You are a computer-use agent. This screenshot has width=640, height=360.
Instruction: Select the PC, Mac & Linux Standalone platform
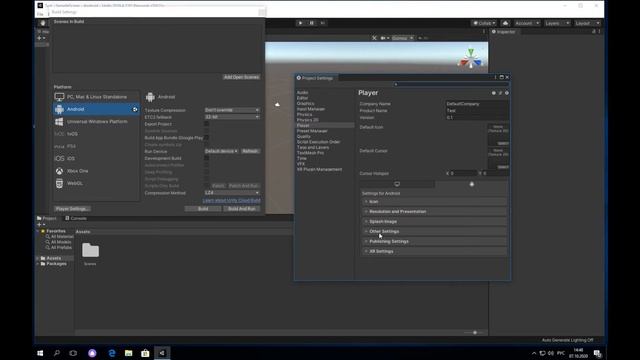[x=96, y=97]
